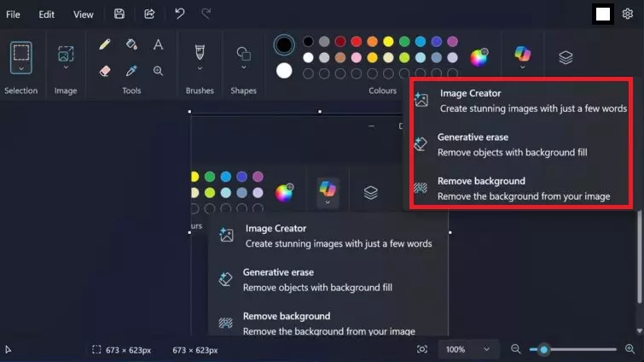Open the 100% zoom level dropdown

pyautogui.click(x=467, y=349)
